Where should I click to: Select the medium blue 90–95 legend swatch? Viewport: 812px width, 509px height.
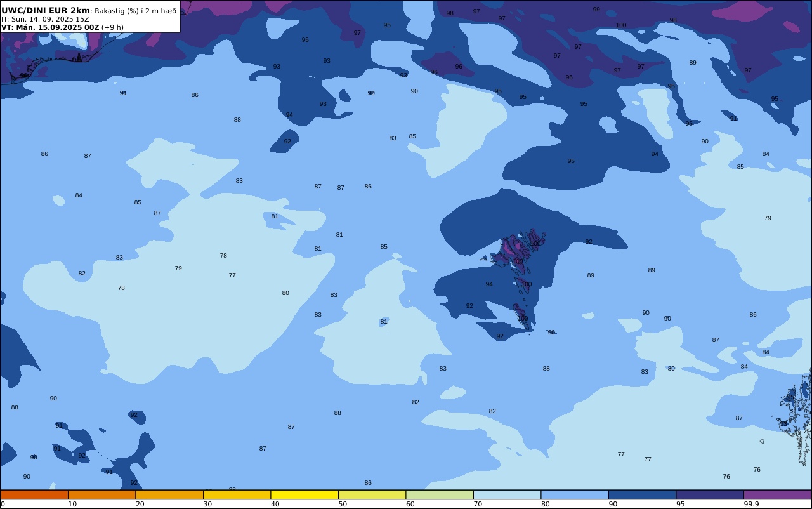click(642, 494)
